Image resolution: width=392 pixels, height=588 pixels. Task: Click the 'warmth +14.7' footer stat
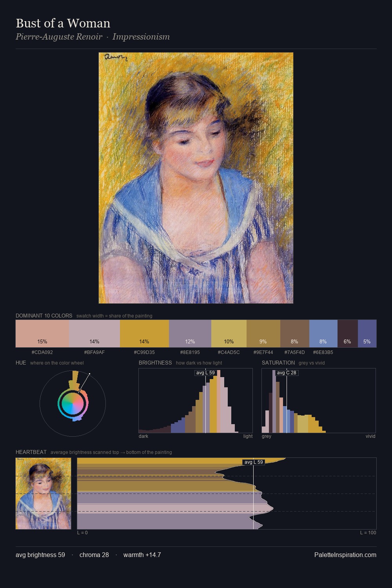coord(142,555)
